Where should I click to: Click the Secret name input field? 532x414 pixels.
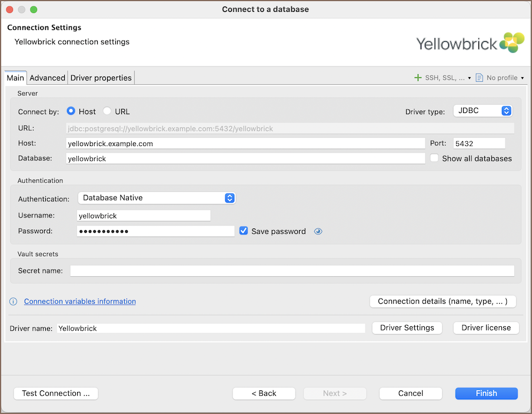pos(292,271)
